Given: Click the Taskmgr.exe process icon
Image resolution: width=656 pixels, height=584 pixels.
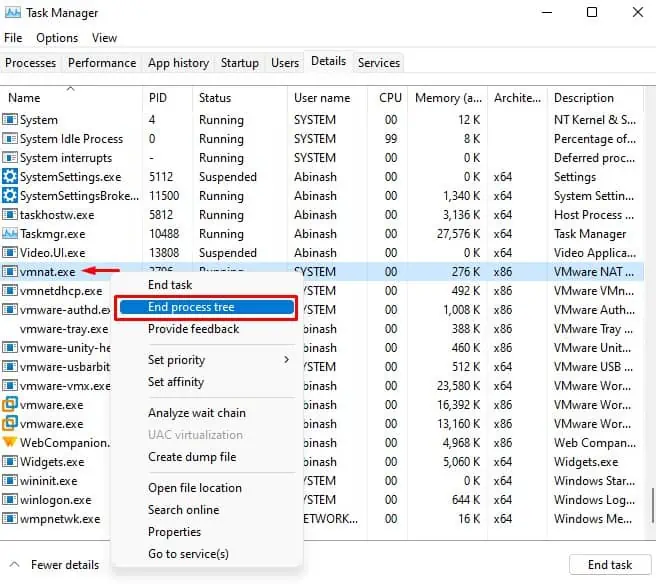Looking at the screenshot, I should pos(10,233).
